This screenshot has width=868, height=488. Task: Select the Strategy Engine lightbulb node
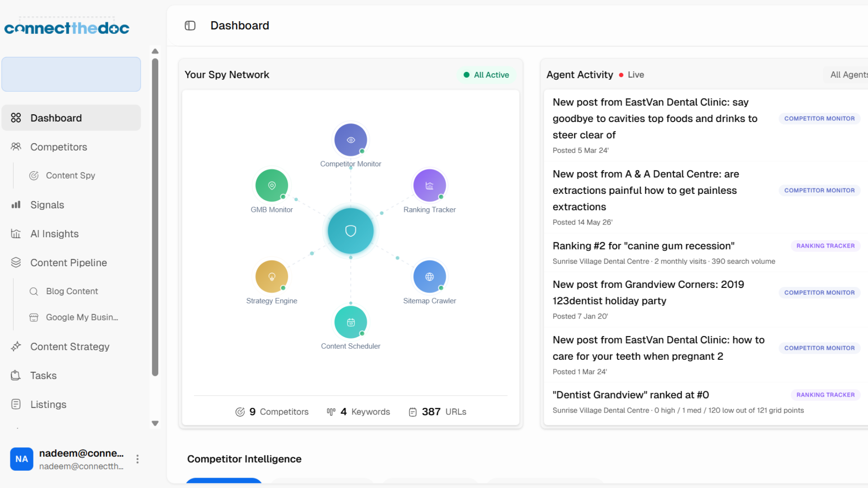[272, 277]
